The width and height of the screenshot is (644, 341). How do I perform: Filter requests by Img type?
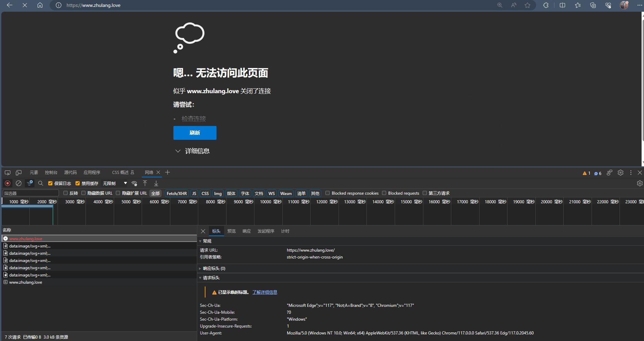218,193
